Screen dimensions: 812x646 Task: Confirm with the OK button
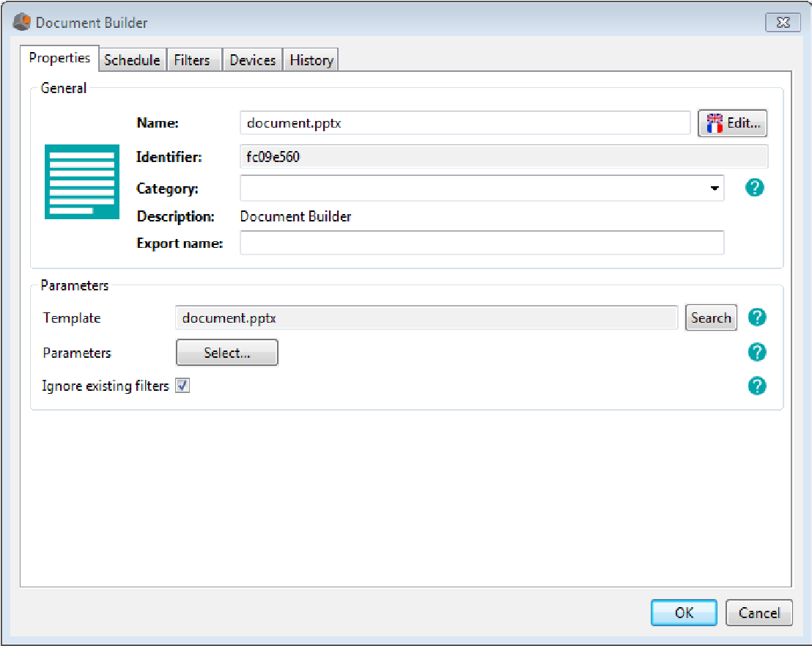pos(684,613)
